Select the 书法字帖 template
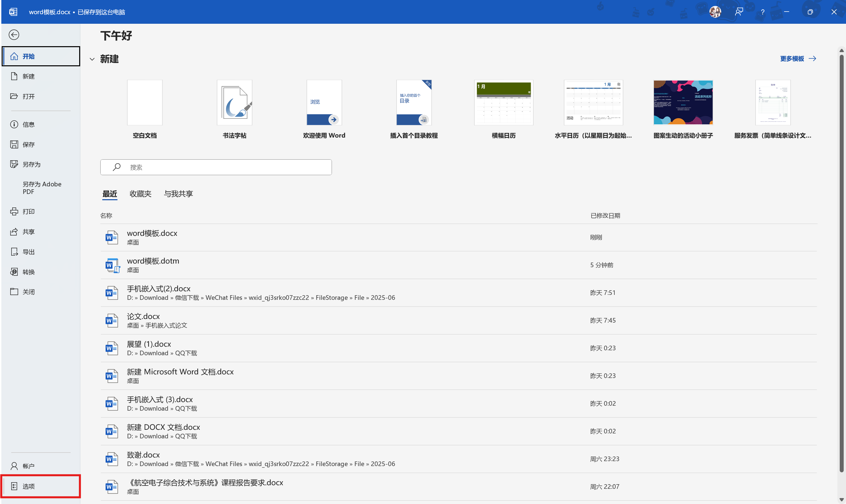Screen dimensions: 846x504 point(234,110)
